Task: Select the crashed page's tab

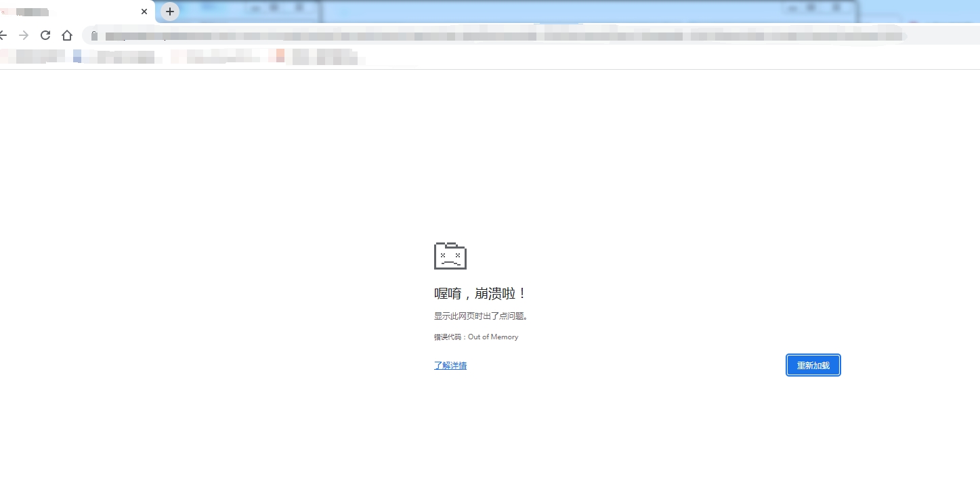Action: [x=68, y=12]
